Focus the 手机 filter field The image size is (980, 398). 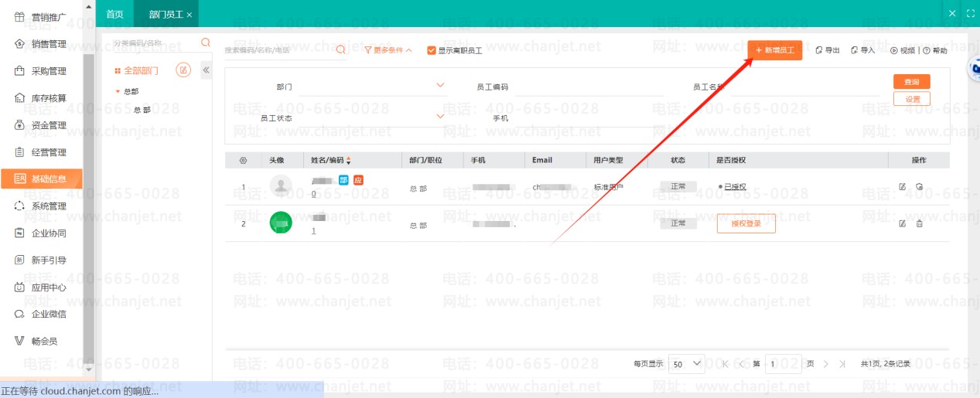pos(589,117)
